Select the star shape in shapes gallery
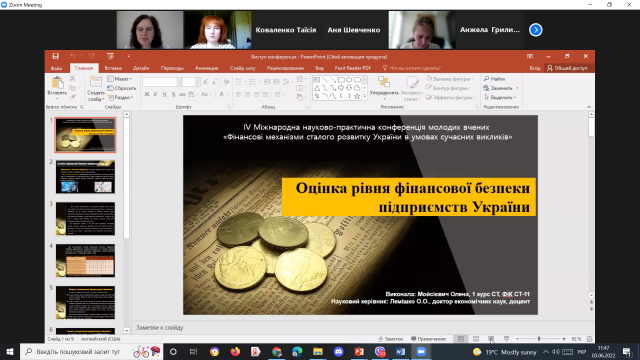640x360 pixels. pyautogui.click(x=357, y=96)
